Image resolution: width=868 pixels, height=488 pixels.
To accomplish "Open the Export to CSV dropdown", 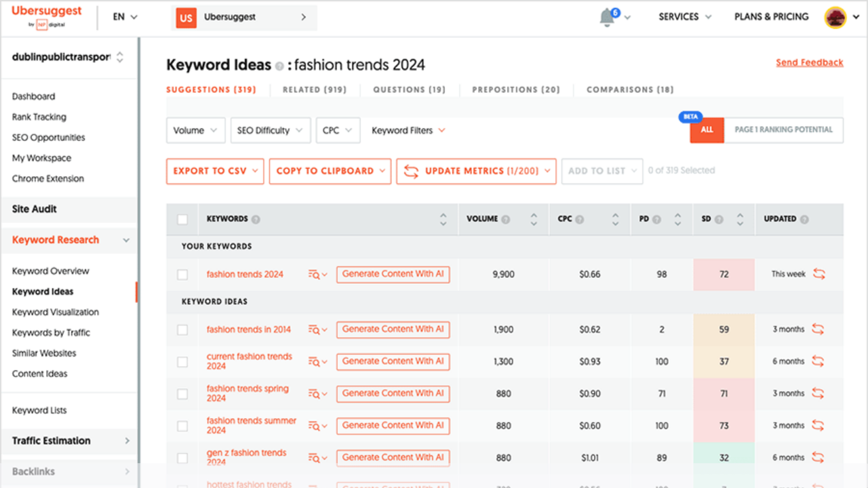I will click(215, 171).
